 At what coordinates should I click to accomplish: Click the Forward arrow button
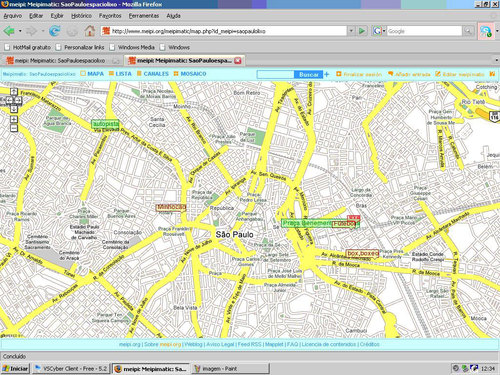tap(32, 31)
